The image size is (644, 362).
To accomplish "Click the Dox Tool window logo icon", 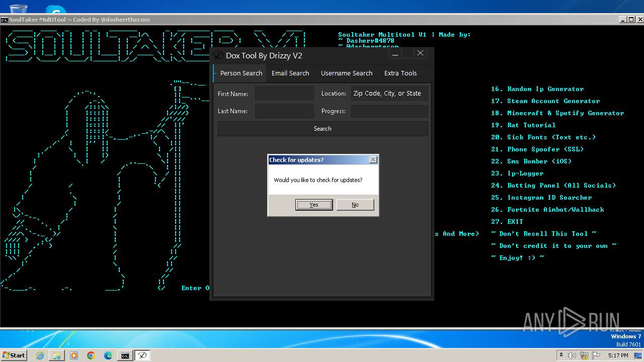I will click(218, 55).
